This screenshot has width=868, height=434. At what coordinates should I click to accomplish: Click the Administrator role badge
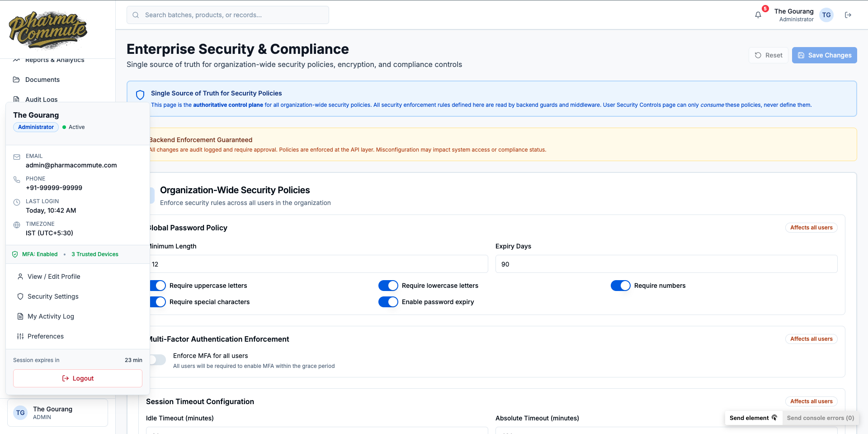tap(36, 127)
